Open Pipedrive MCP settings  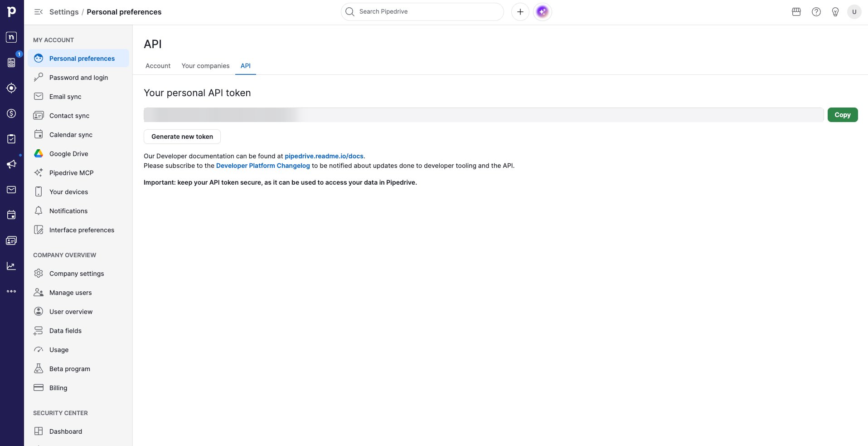[x=78, y=173]
